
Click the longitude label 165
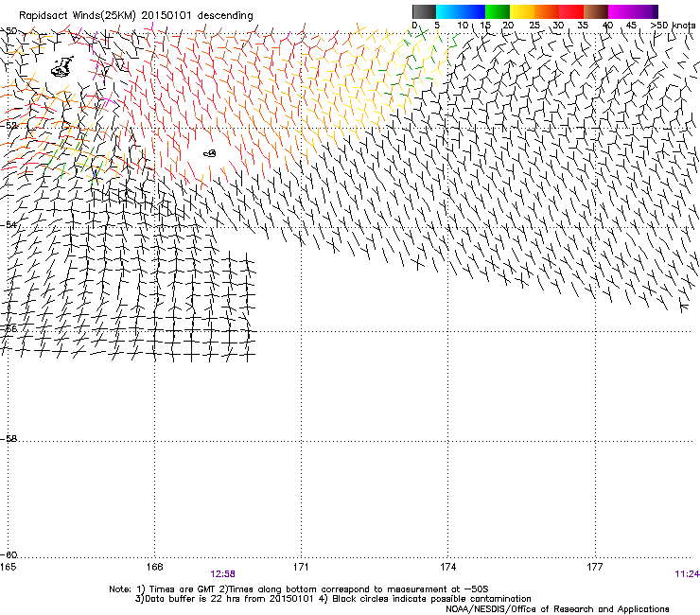[x=8, y=567]
